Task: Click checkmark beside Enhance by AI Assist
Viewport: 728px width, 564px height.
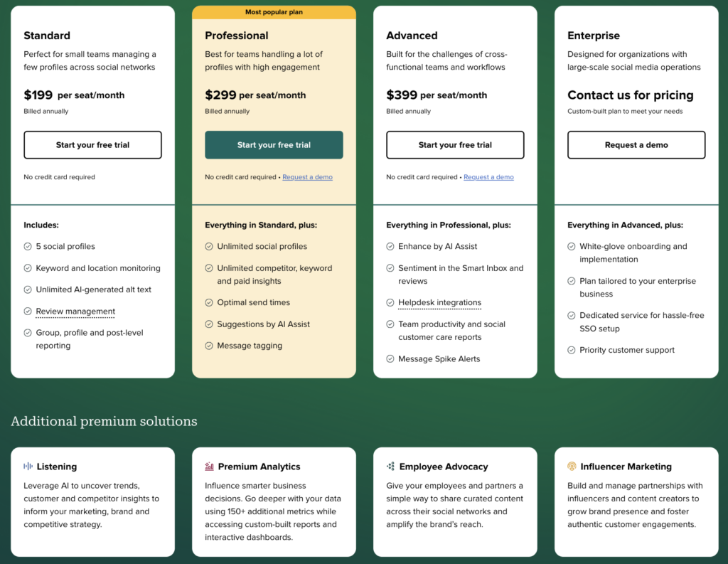Action: (x=390, y=246)
